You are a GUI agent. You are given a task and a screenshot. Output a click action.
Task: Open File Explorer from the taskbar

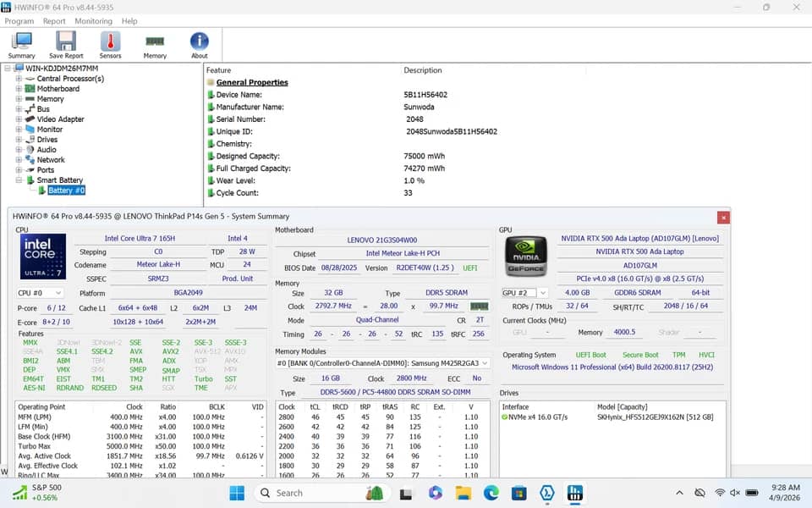463,493
